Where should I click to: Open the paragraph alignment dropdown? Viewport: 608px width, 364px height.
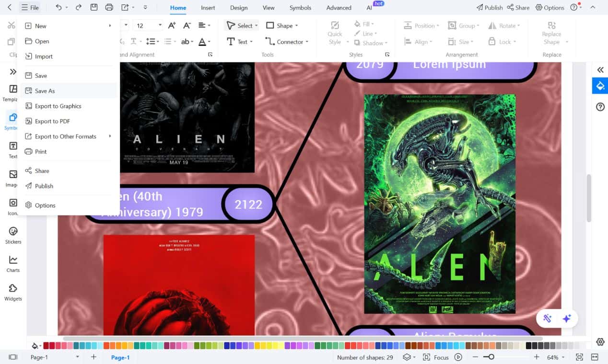click(210, 25)
